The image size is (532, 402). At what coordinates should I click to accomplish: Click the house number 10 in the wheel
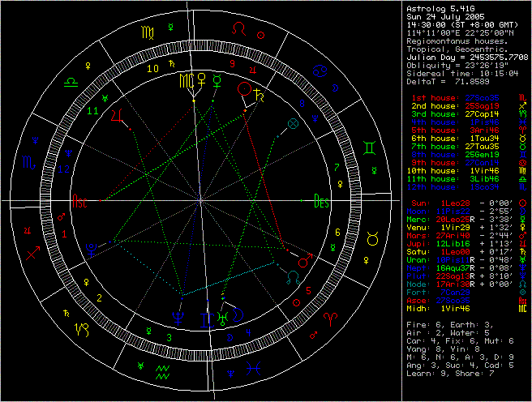(152, 69)
